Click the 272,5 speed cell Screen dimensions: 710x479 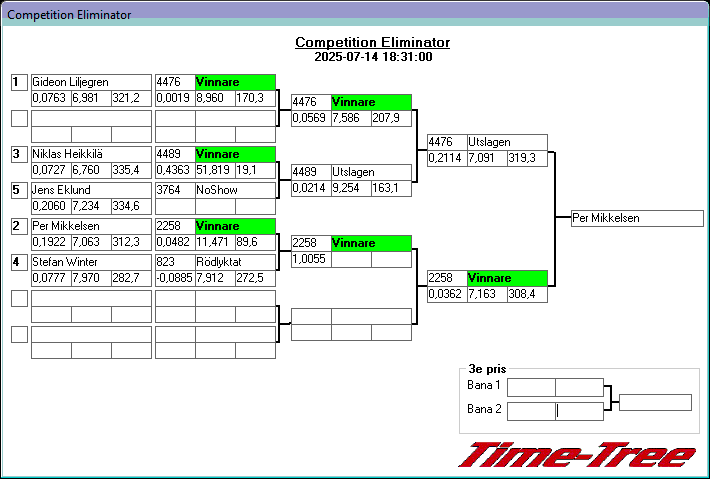(255, 278)
